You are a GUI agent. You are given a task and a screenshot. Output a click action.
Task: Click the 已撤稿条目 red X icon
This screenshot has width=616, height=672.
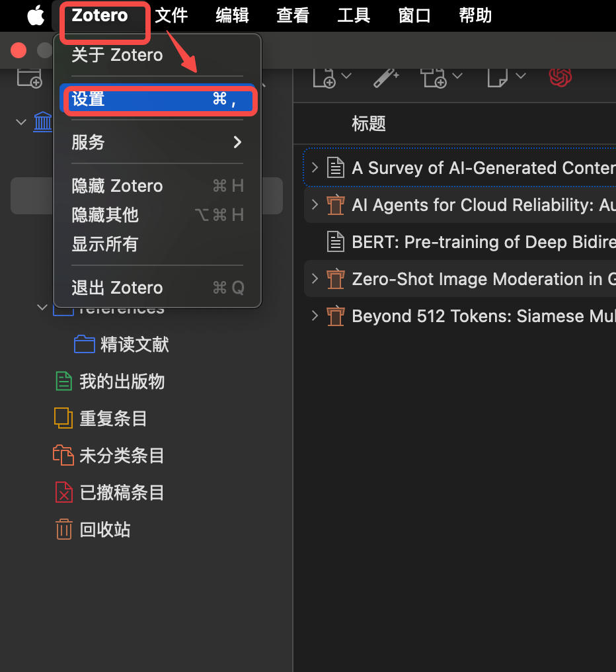pos(64,493)
